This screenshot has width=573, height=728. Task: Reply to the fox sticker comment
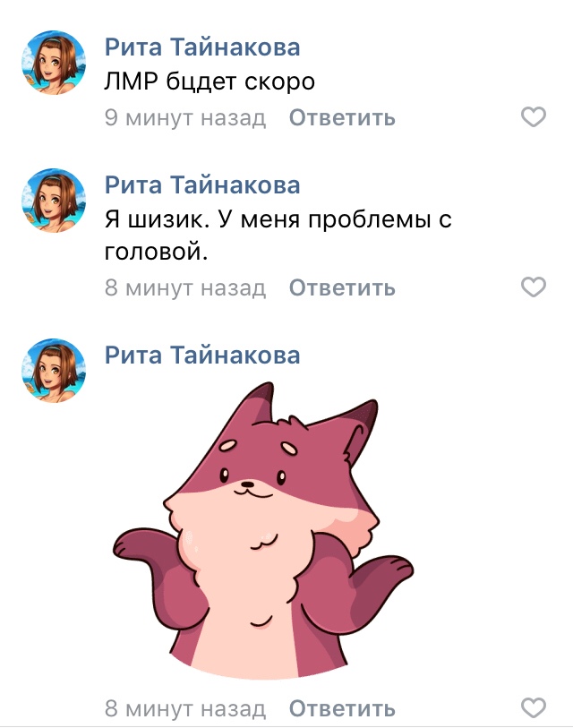[342, 708]
